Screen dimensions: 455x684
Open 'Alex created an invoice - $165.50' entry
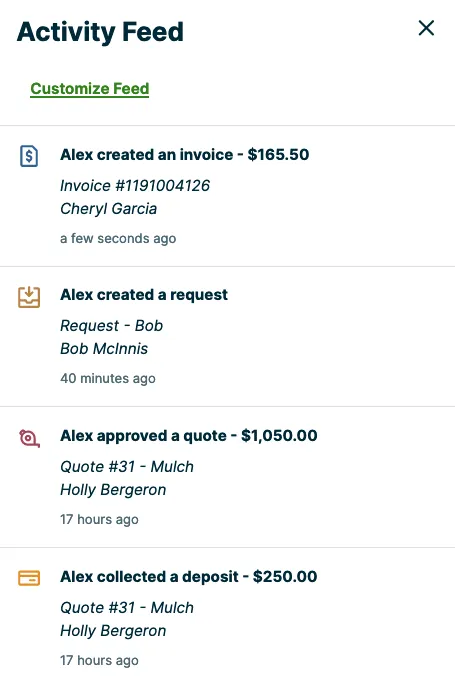pos(185,154)
